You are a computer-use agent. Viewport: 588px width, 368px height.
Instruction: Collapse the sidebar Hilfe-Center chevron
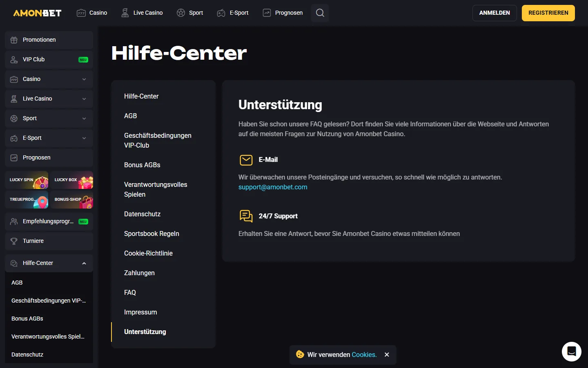click(x=84, y=263)
